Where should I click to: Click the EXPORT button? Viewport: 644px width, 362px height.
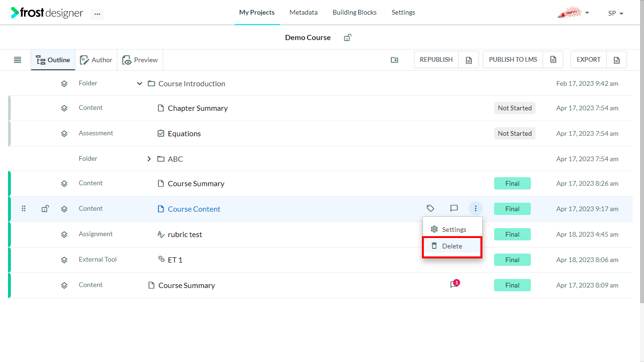click(588, 60)
